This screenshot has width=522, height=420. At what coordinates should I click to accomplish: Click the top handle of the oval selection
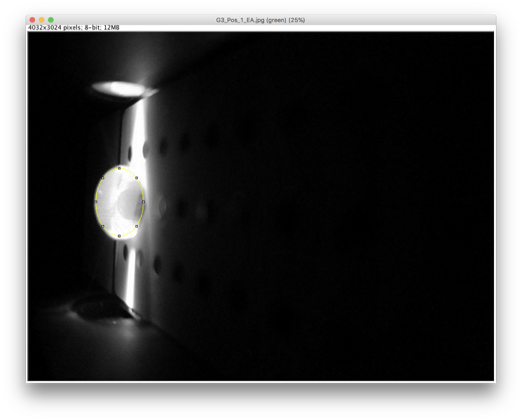(119, 168)
